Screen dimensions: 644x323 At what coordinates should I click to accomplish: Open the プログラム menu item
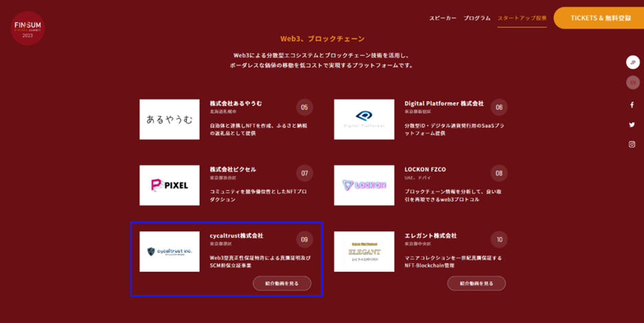coord(477,18)
